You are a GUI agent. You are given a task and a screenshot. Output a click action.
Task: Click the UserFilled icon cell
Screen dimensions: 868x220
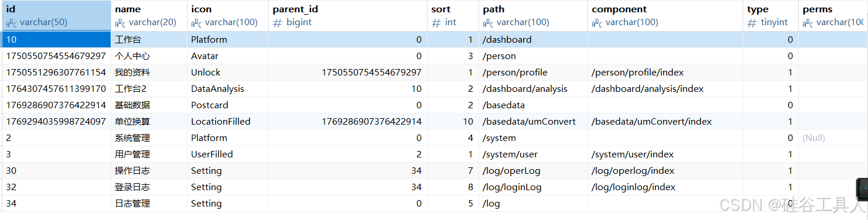[x=228, y=154]
